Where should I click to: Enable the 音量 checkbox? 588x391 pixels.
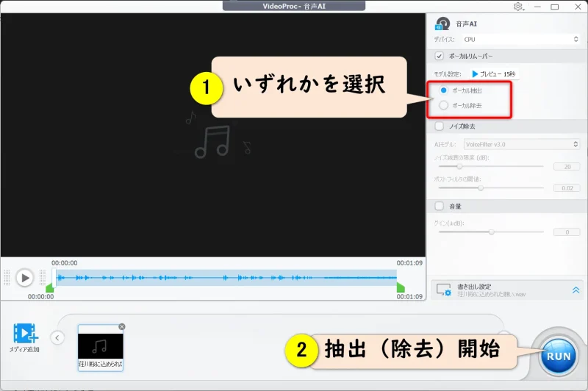click(439, 207)
